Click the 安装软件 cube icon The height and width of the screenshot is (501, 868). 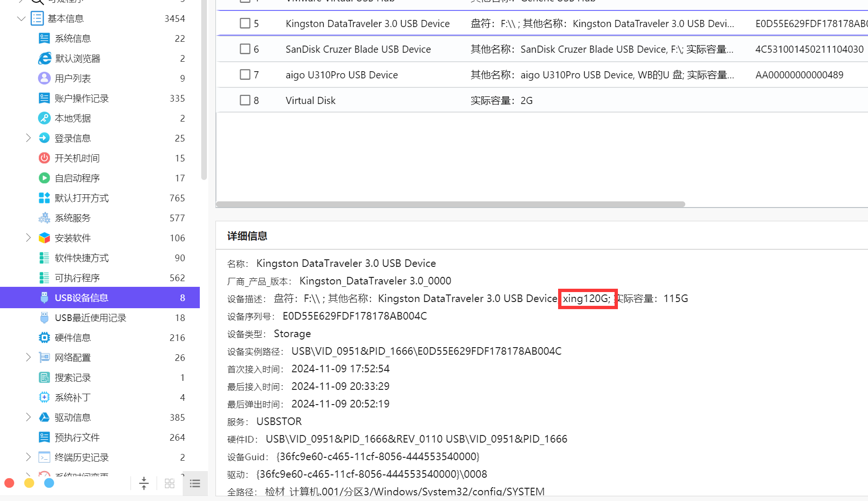coord(44,238)
